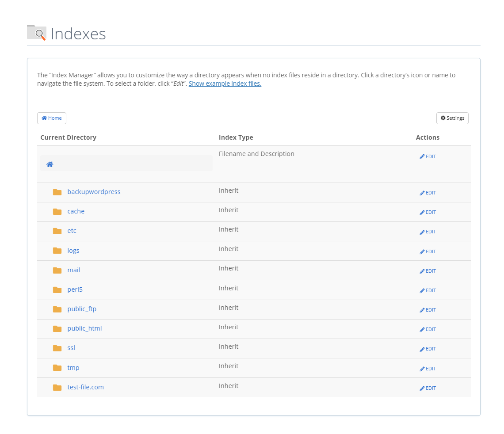Click the home icon in the directory table
The width and height of the screenshot is (504, 434).
pos(50,164)
